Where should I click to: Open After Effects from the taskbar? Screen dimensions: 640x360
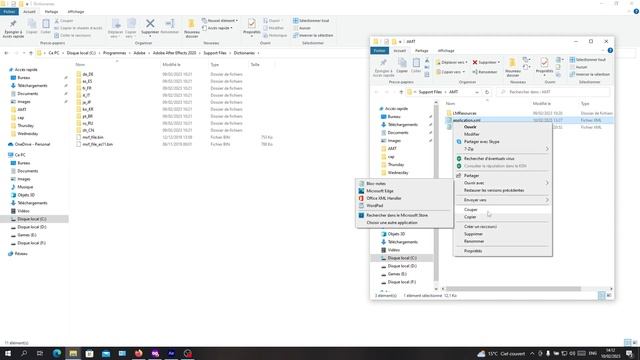point(171,353)
